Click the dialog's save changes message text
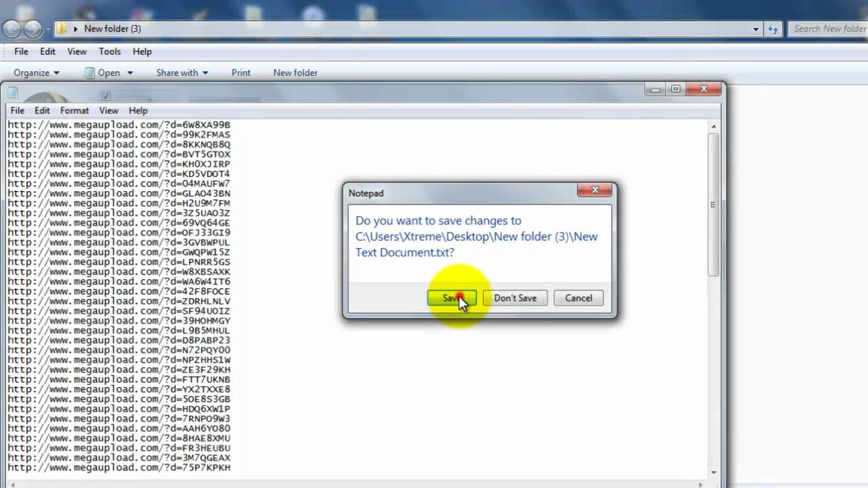Image resolution: width=868 pixels, height=488 pixels. (x=476, y=237)
